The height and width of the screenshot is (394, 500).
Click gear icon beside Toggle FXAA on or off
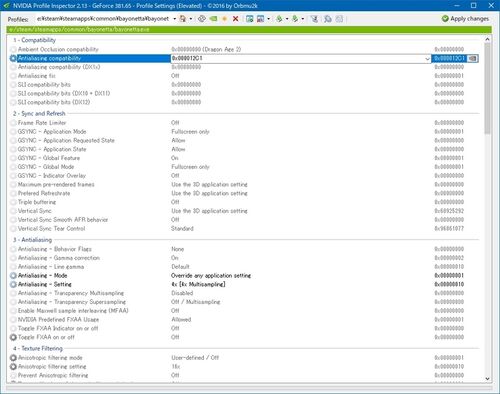point(13,337)
